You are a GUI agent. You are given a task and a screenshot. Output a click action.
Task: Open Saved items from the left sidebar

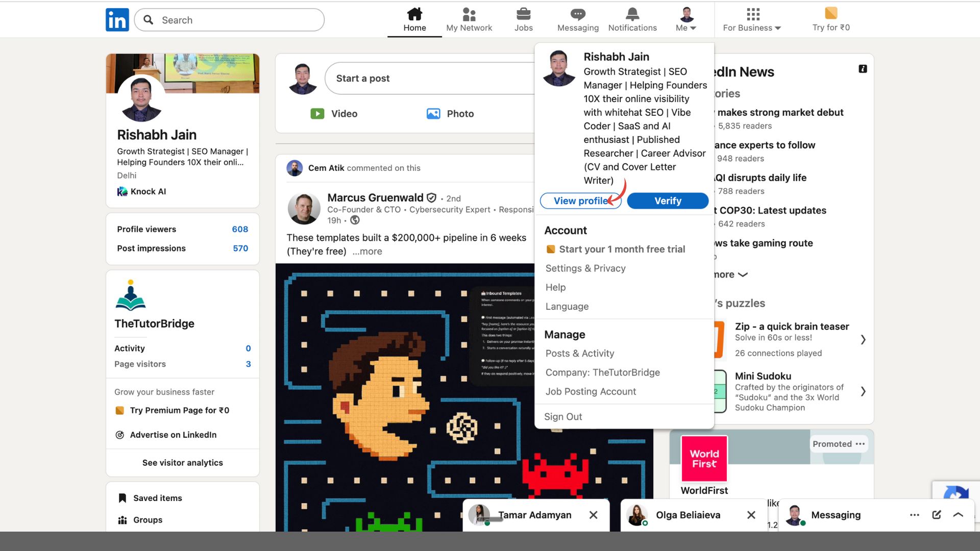157,497
